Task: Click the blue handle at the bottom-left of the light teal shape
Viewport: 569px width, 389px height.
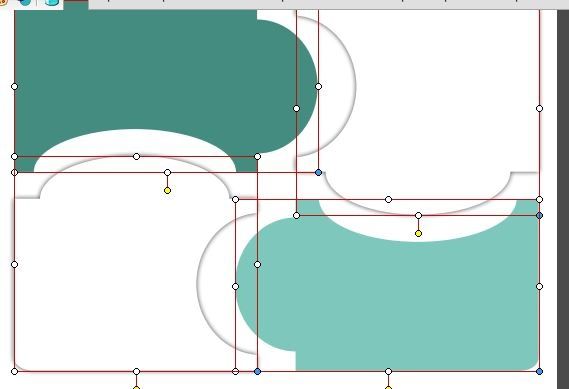Action: coord(257,372)
